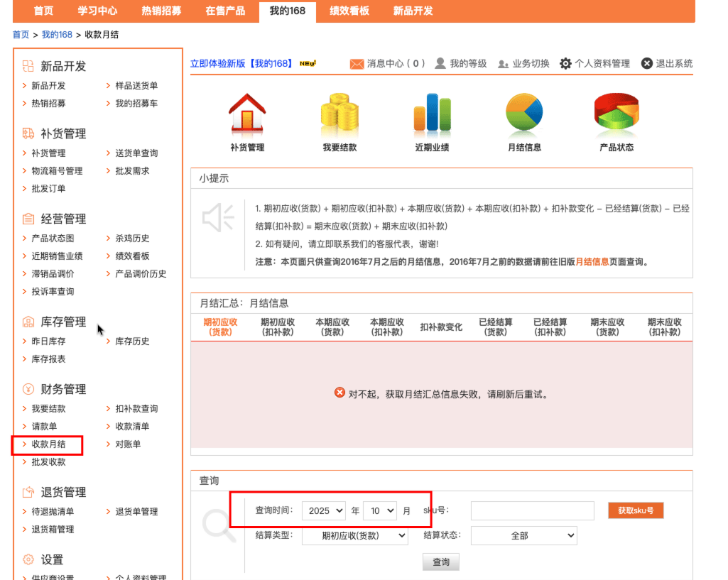
Task: Open the 月结信息 pie chart icon
Action: point(524,114)
